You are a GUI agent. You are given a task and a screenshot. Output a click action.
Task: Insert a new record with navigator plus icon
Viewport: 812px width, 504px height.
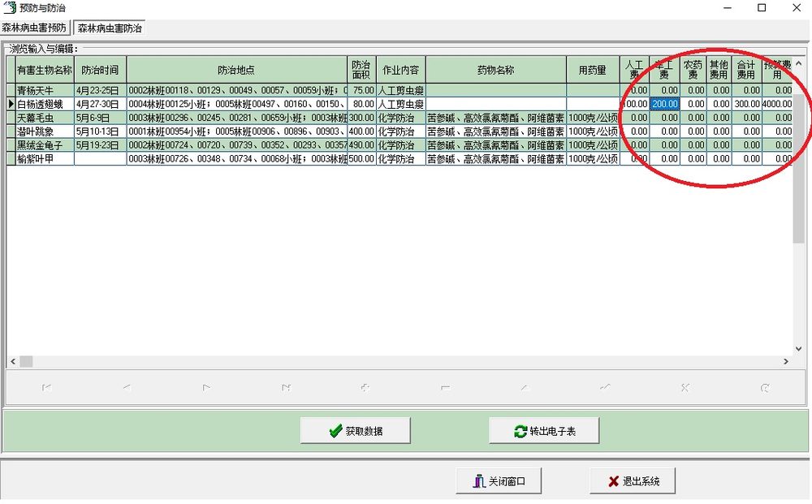click(365, 388)
